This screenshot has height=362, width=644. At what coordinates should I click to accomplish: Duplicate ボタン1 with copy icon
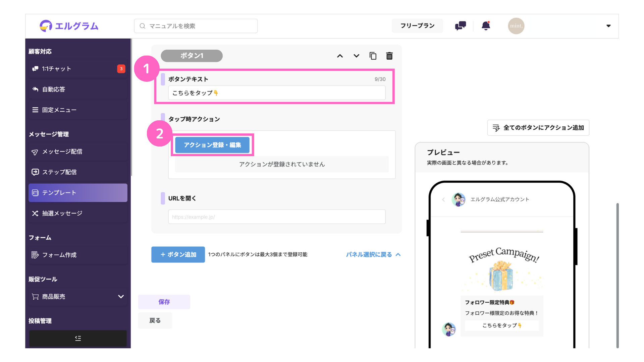[373, 56]
